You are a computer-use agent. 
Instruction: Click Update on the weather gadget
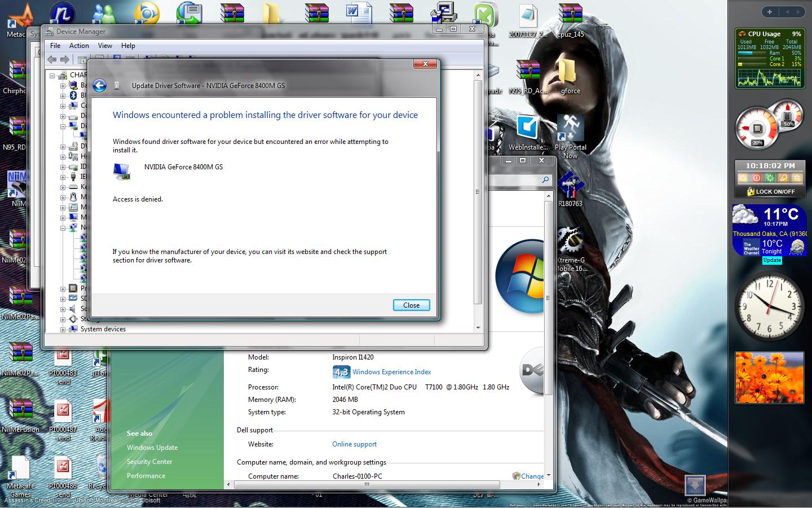(x=772, y=260)
